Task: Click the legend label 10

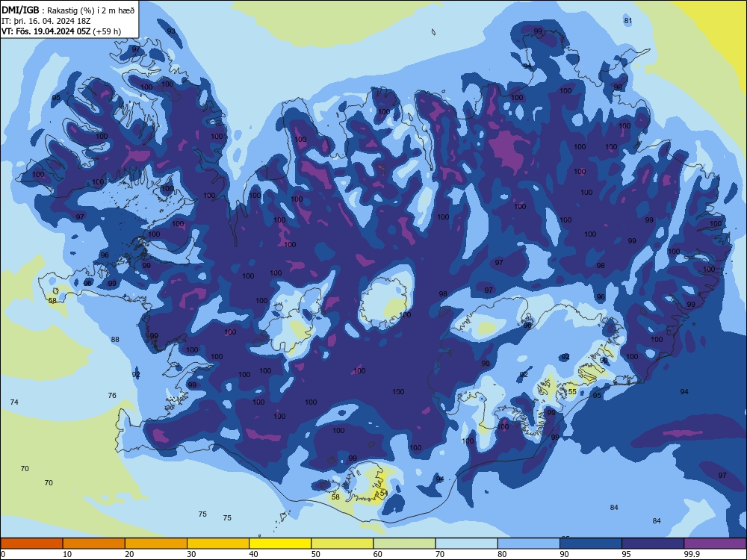Action: [67, 554]
